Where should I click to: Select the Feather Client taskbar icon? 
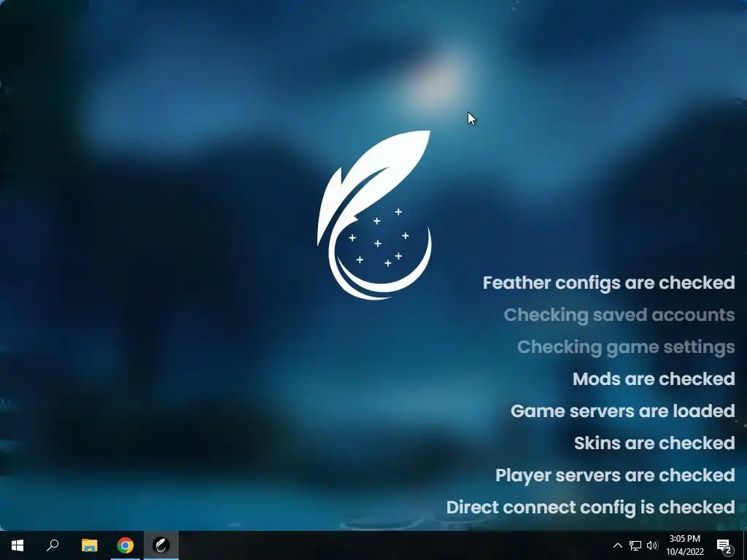pyautogui.click(x=161, y=545)
